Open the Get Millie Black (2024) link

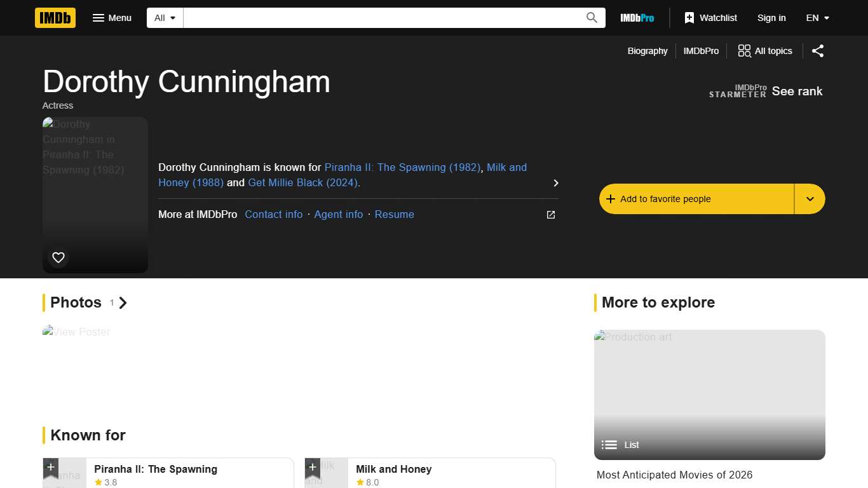pyautogui.click(x=303, y=182)
